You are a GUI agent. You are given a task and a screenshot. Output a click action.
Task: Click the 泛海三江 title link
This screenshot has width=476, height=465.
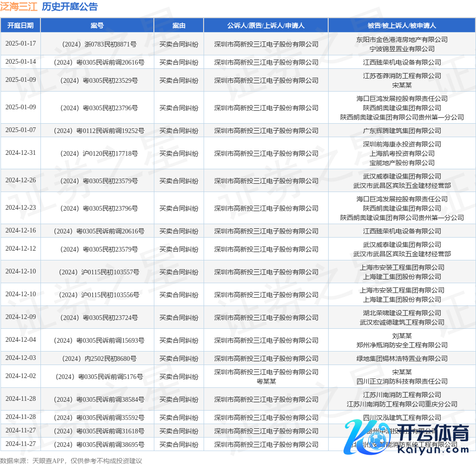pos(19,7)
